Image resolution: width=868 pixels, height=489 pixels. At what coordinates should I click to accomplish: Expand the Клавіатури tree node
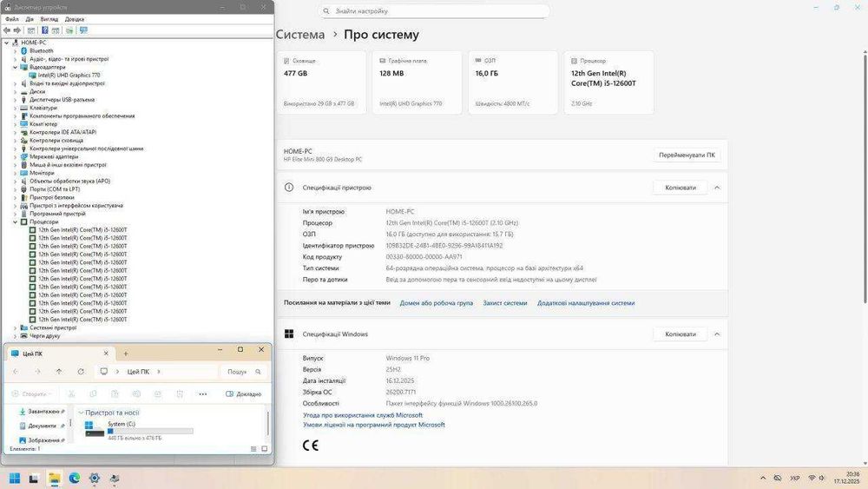click(x=15, y=108)
